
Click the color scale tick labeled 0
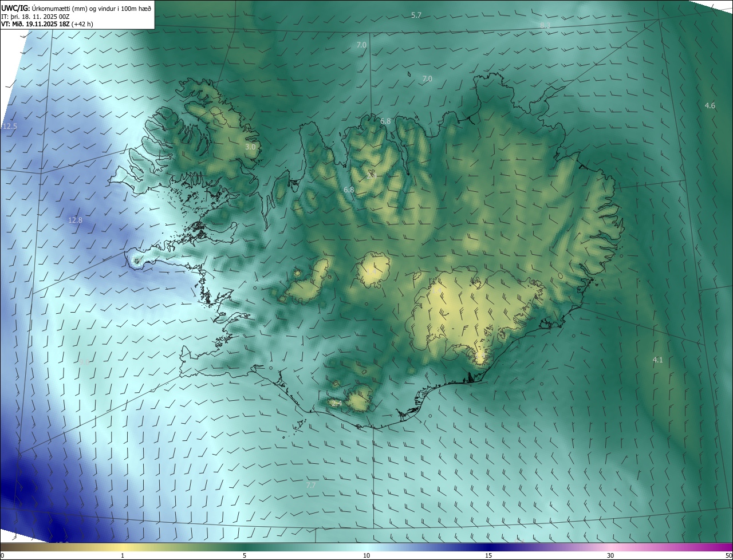(x=2, y=555)
